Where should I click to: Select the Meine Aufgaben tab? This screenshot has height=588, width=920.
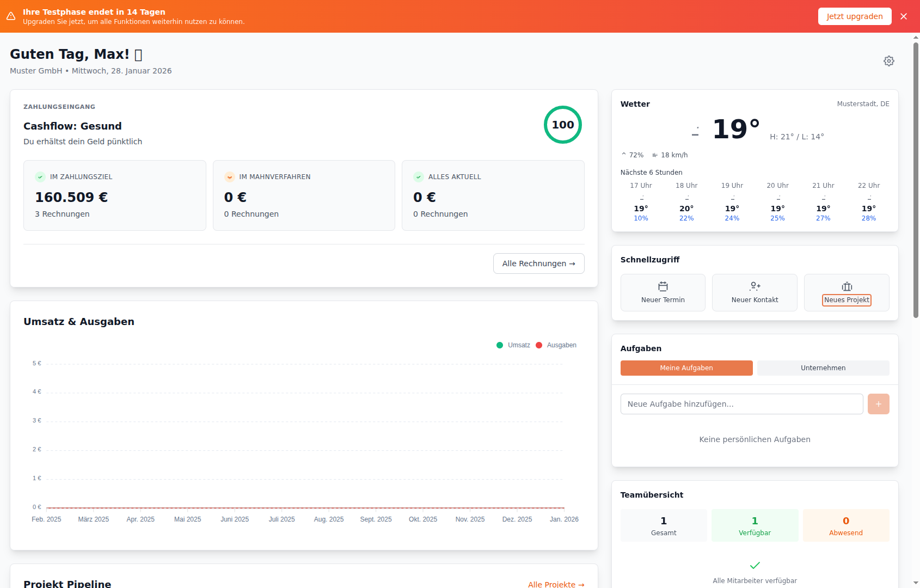[x=686, y=367]
